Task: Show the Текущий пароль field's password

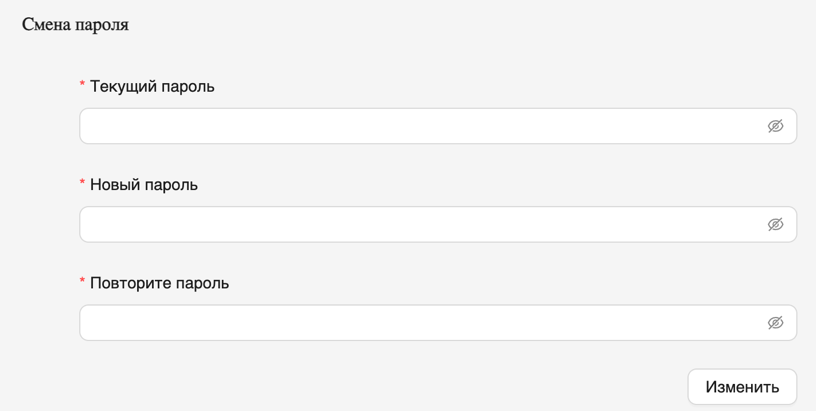Action: click(775, 126)
